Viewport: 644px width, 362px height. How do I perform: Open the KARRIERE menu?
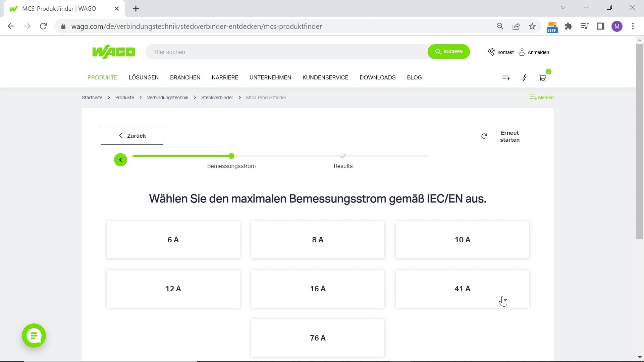225,77
